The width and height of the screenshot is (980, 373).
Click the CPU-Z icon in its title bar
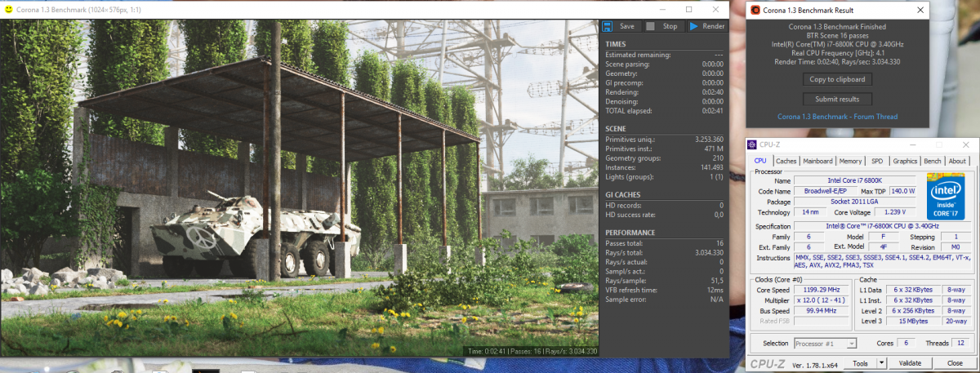point(753,144)
